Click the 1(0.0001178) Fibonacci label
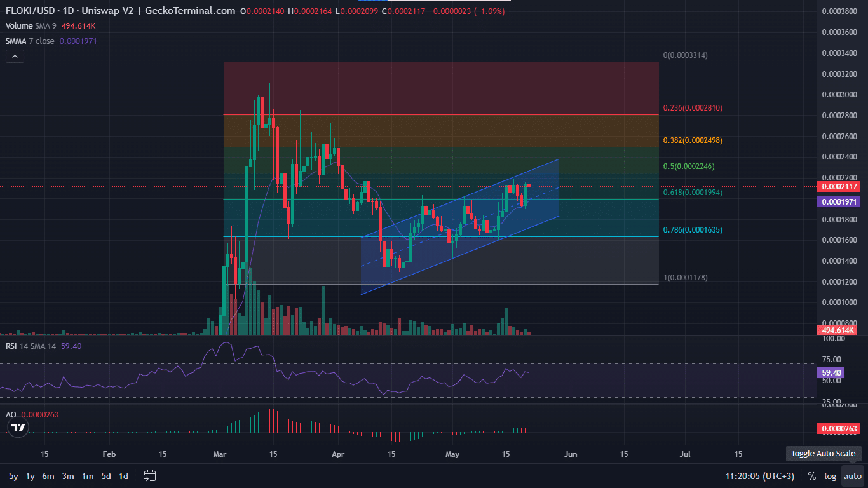Screen dimensions: 868x488 (686, 278)
